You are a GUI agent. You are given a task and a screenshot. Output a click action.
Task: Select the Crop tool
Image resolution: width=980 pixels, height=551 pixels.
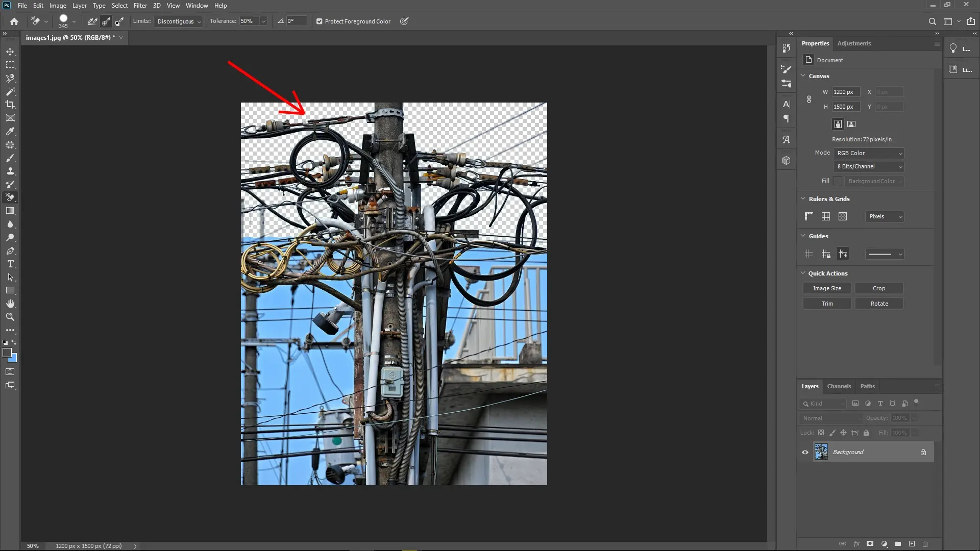point(10,105)
